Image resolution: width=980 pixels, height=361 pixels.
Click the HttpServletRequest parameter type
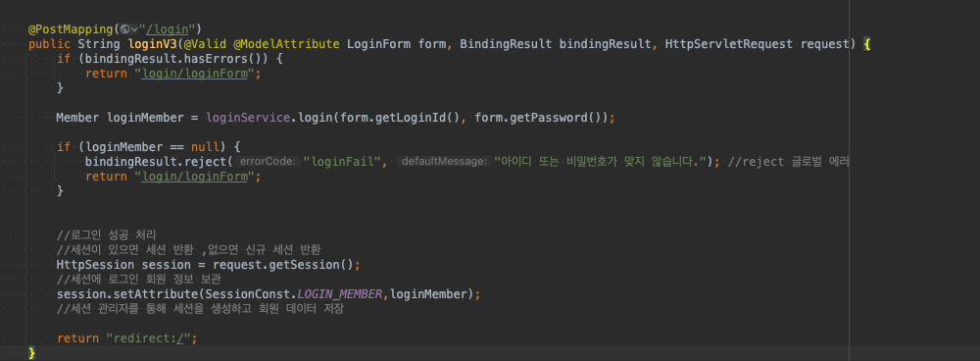[x=729, y=44]
